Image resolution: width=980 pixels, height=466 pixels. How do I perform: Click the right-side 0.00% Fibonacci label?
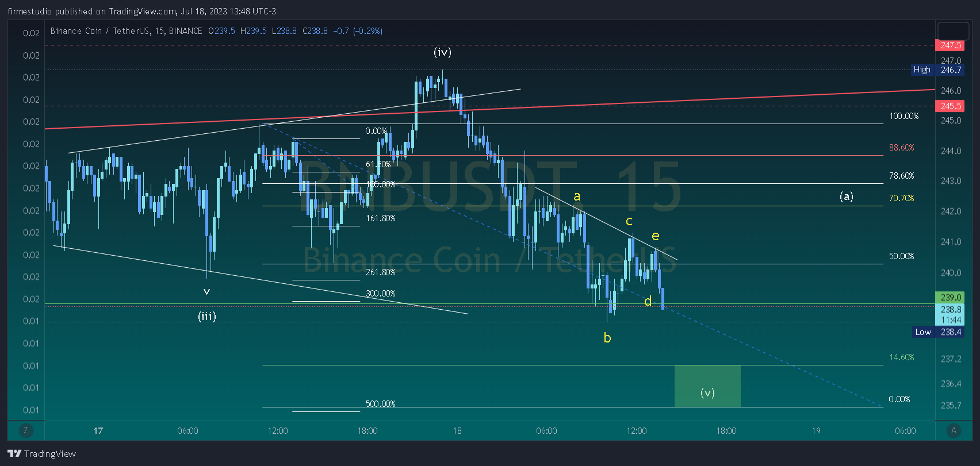pos(899,399)
